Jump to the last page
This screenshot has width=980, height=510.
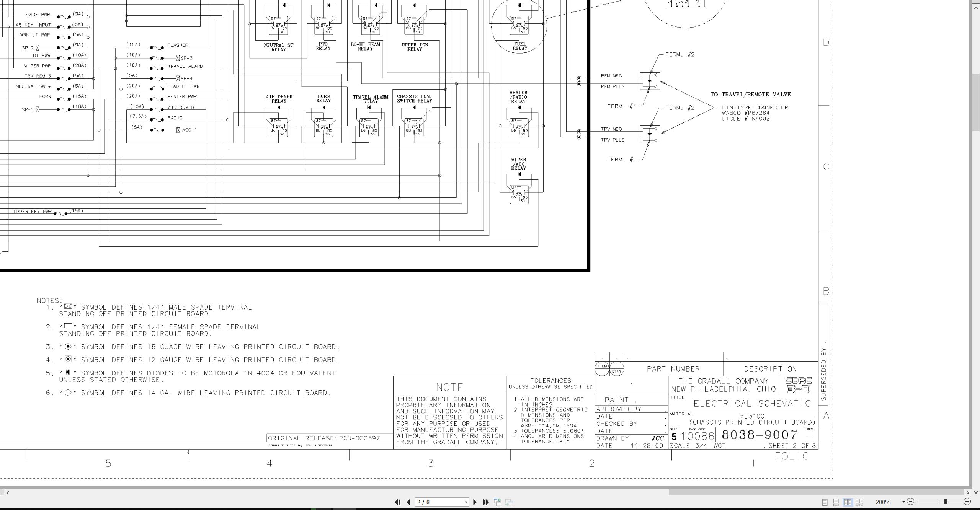pos(486,502)
